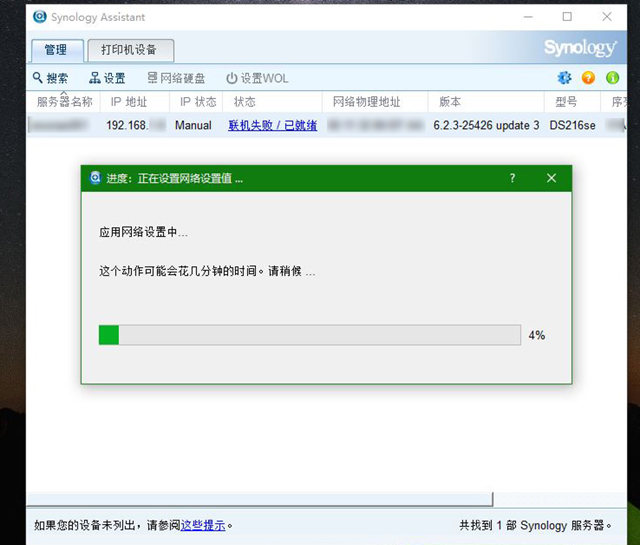This screenshot has width=640, height=545.
Task: Click 设置WOL power toolbar item
Action: click(257, 78)
